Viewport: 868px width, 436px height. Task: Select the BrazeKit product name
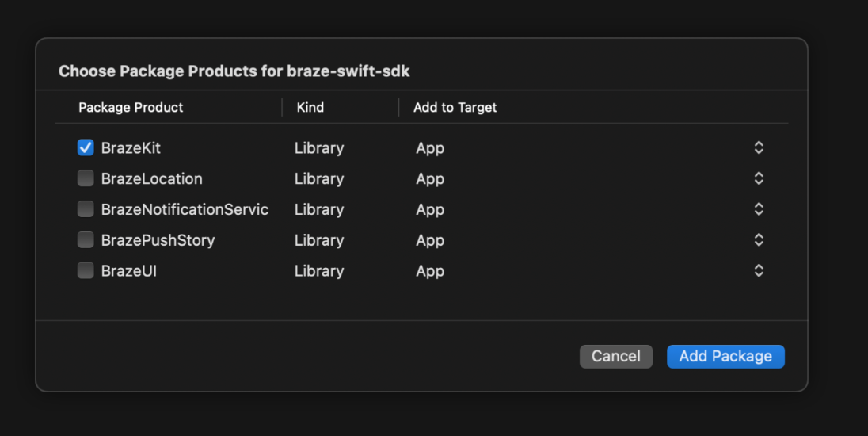point(131,148)
